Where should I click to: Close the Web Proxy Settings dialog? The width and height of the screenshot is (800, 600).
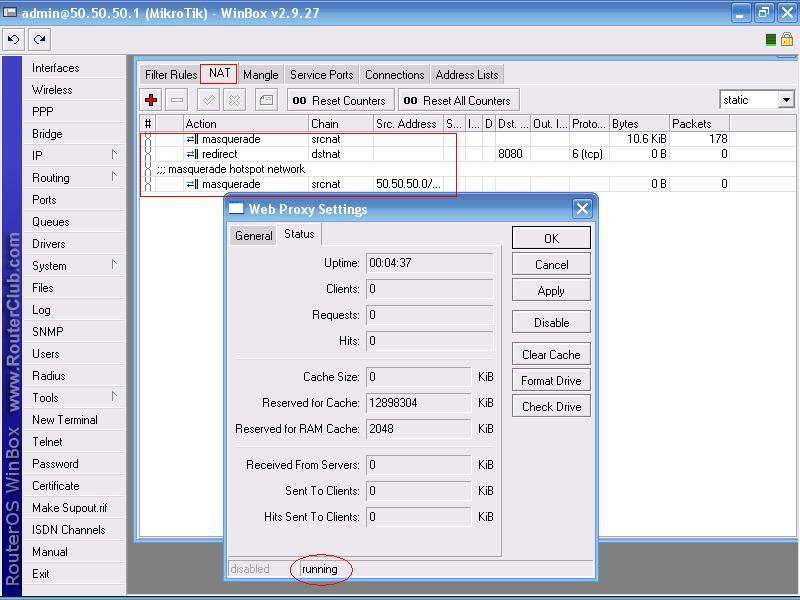pos(582,208)
